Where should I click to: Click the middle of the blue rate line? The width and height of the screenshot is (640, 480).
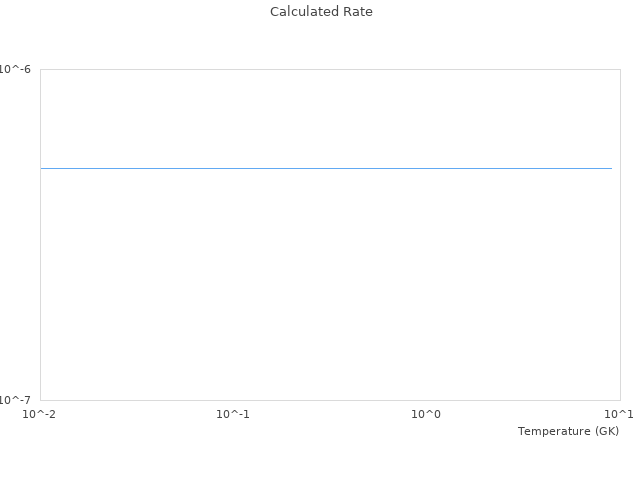click(x=326, y=168)
